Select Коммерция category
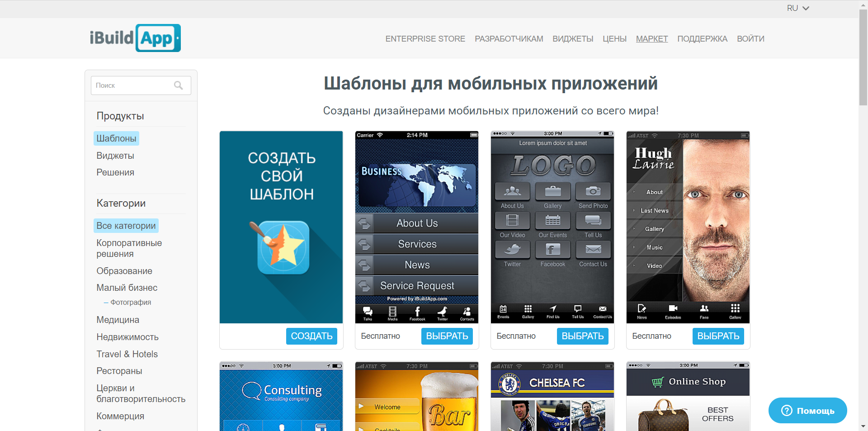The width and height of the screenshot is (868, 431). (120, 416)
